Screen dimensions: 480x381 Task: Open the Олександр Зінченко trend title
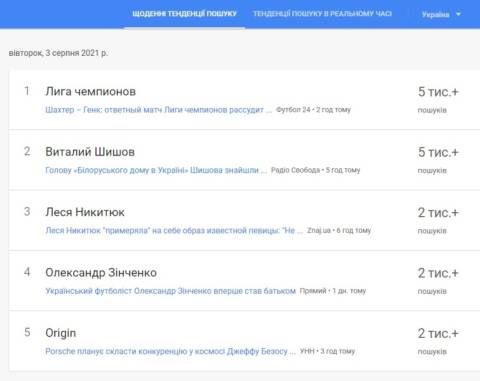point(101,273)
